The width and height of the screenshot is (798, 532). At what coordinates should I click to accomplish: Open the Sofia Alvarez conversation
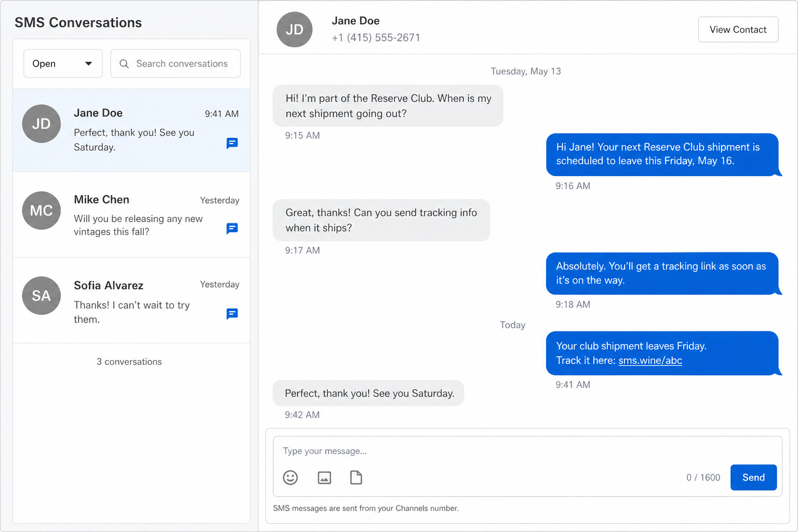(x=131, y=300)
